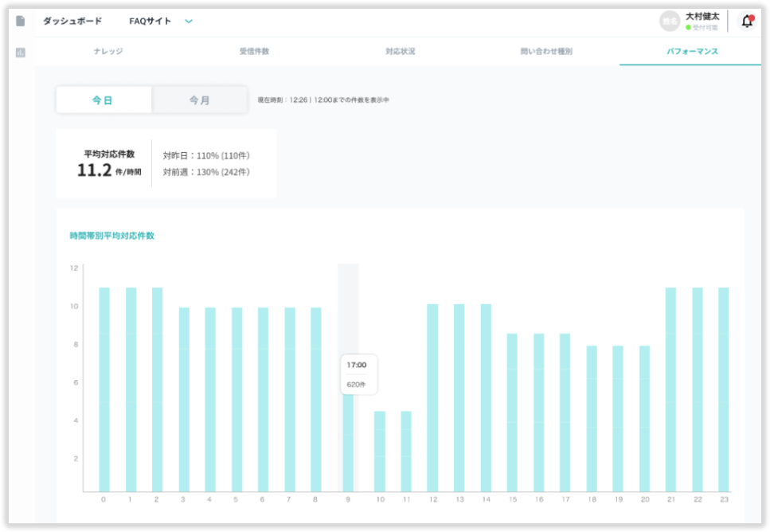Select the bar for hour 23
This screenshot has height=532, width=770.
click(723, 389)
